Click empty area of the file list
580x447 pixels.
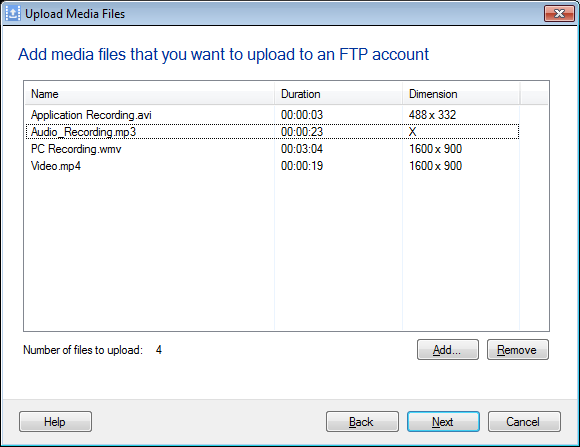[x=286, y=252]
